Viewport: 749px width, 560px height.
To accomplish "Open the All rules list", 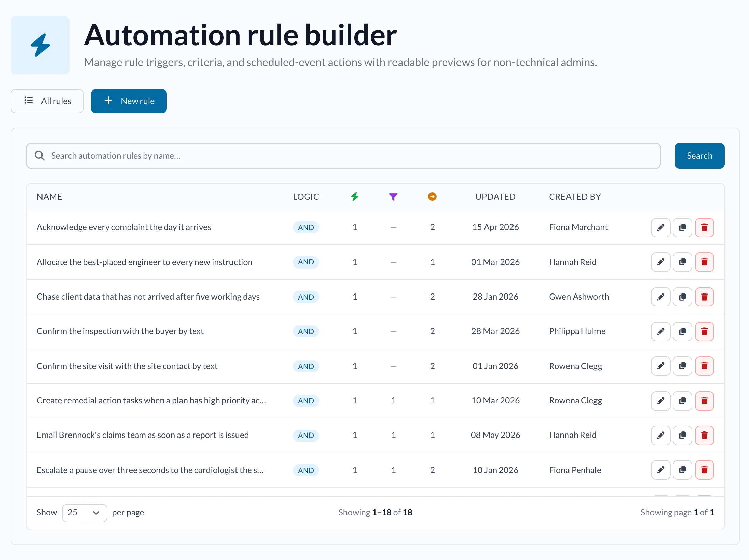I will click(47, 101).
